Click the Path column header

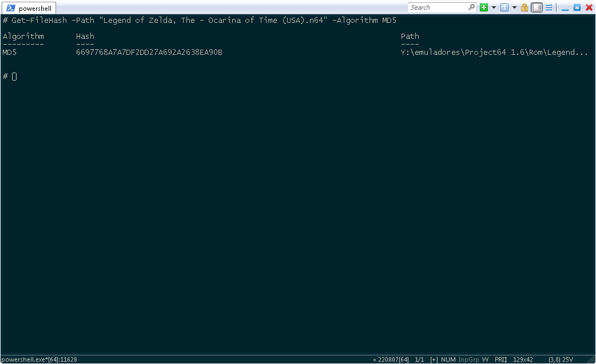410,37
